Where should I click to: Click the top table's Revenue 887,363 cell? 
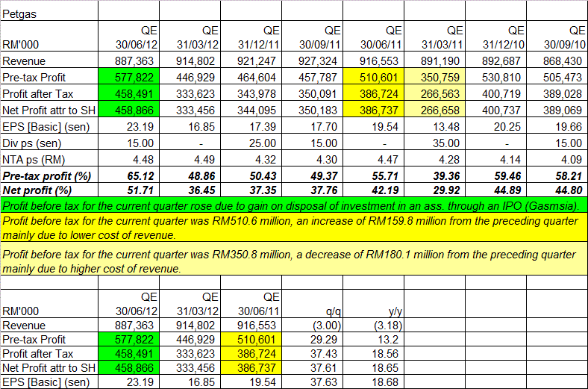click(128, 60)
